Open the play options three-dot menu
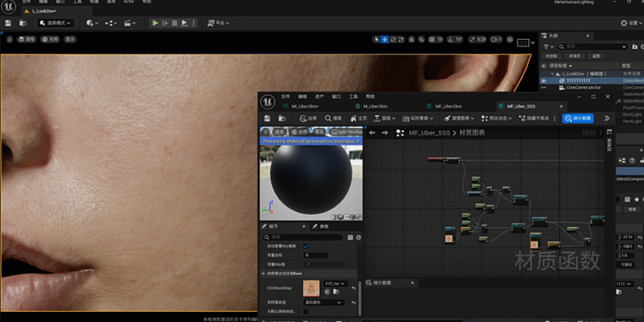This screenshot has height=322, width=644. point(194,23)
